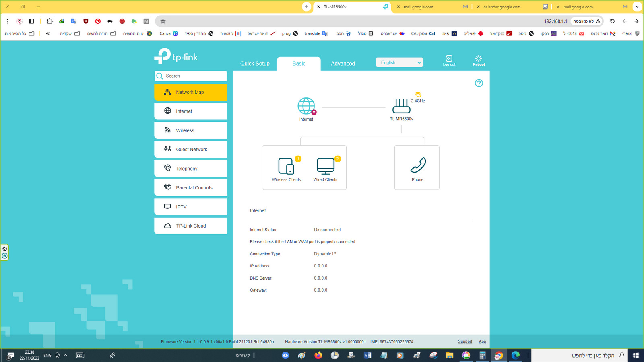Viewport: 644px width, 362px height.
Task: Click the magnifier icon in Search box
Action: click(x=160, y=76)
